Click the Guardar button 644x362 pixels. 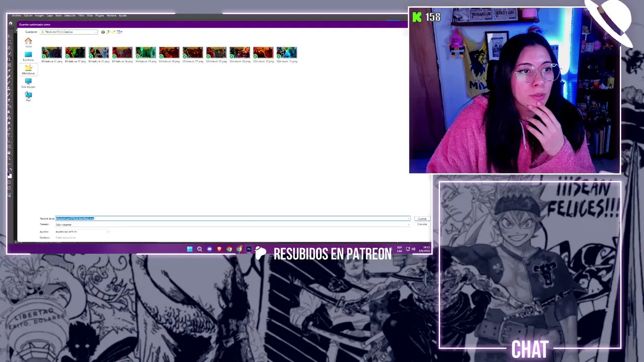422,219
